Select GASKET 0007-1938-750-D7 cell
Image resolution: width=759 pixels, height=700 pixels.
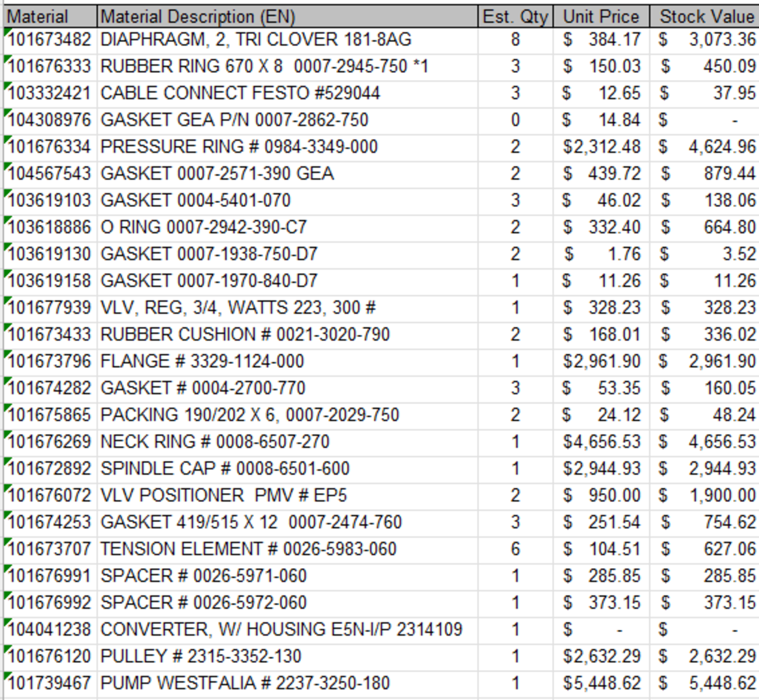(x=287, y=256)
